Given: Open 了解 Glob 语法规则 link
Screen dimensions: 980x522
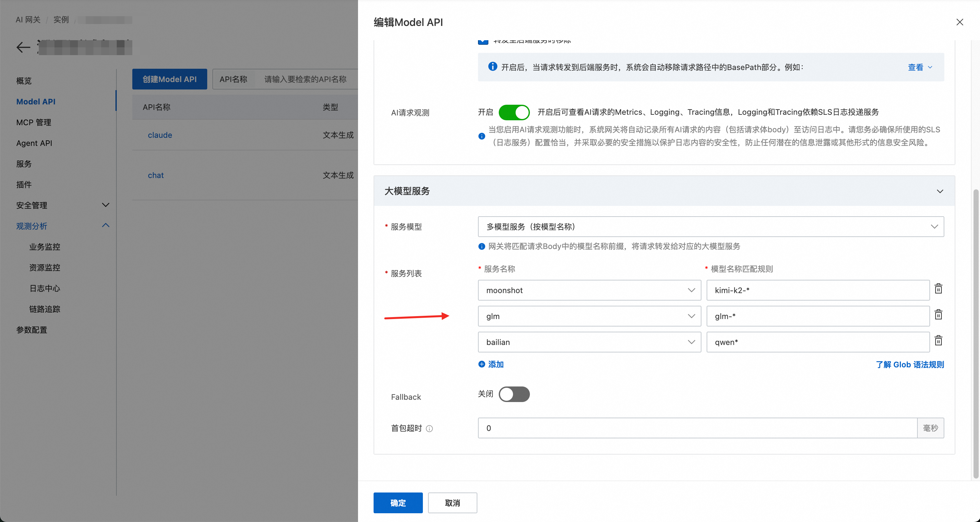Looking at the screenshot, I should click(910, 364).
